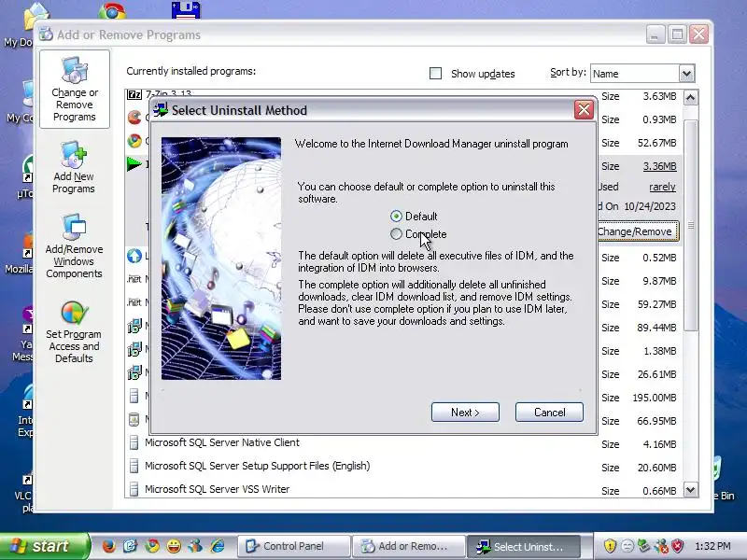The image size is (747, 560).
Task: Select Microsoft SQL Server Setup Support Files row
Action: [x=404, y=467]
